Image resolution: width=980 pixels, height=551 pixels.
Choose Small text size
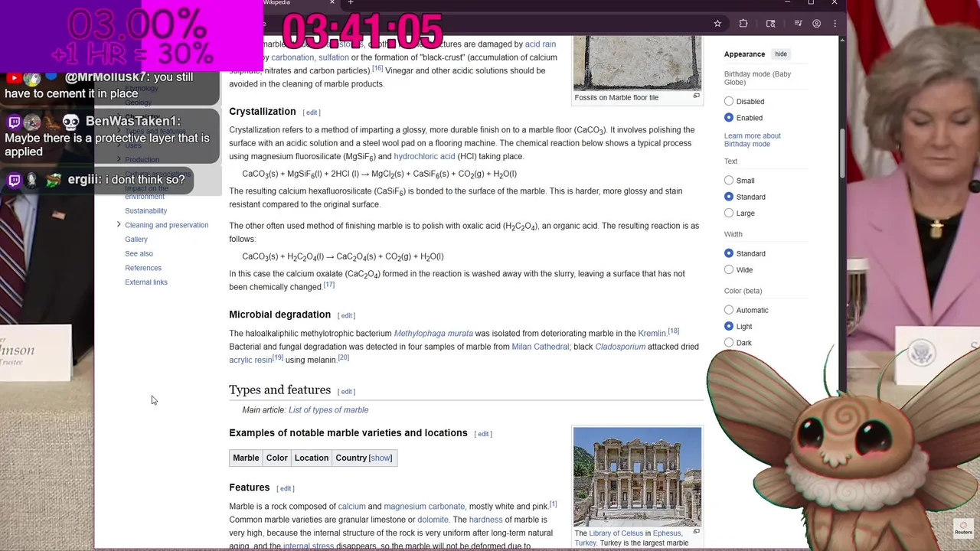[x=729, y=181]
